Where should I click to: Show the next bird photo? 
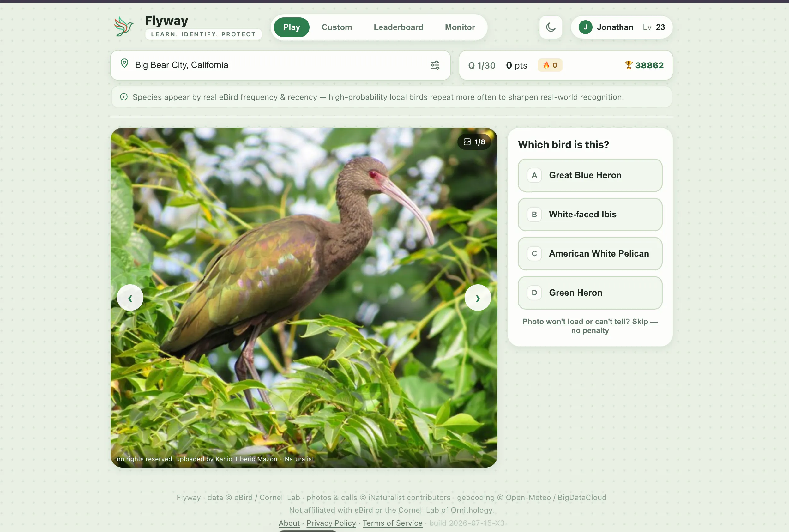(x=478, y=298)
